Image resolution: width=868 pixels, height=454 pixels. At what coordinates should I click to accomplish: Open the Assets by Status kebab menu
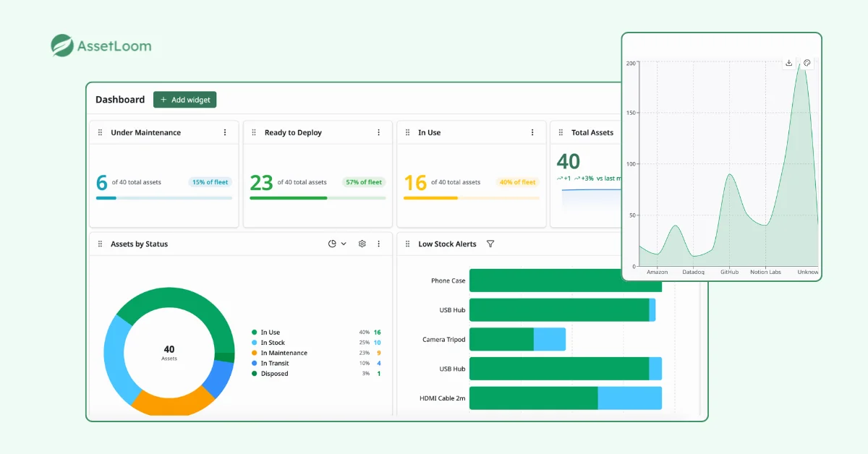(x=378, y=244)
